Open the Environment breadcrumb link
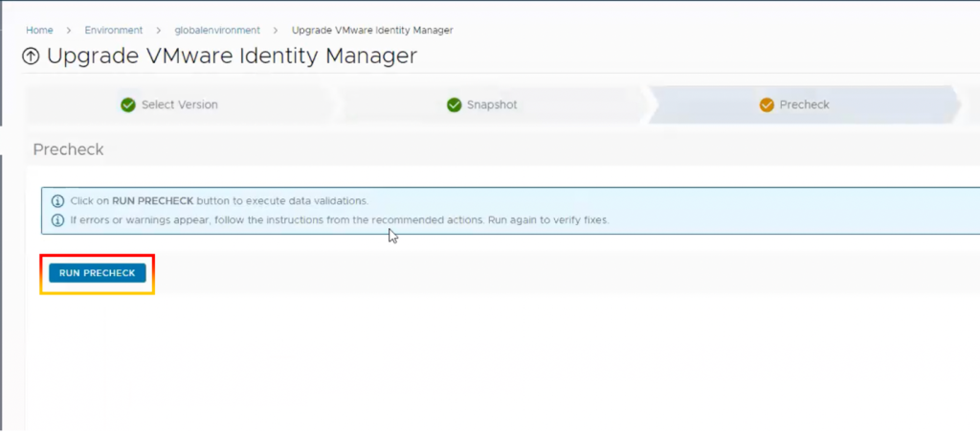The image size is (980, 434). [x=114, y=30]
